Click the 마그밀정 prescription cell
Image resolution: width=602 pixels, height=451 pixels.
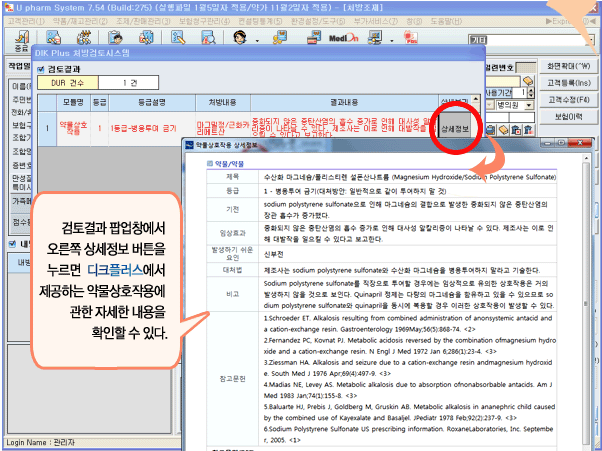[223, 129]
